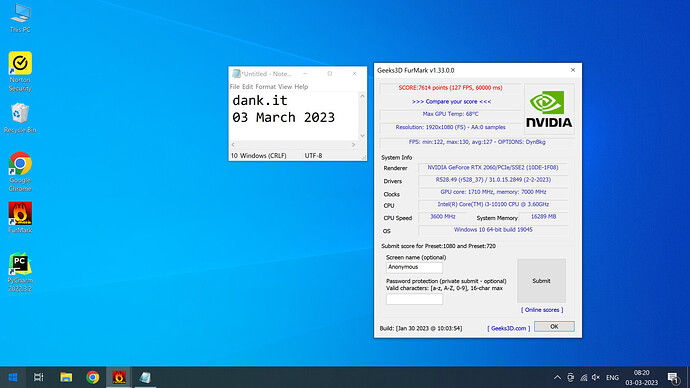Open the PyCharm 2022.3.2 desktop icon
The height and width of the screenshot is (388, 690).
[20, 272]
